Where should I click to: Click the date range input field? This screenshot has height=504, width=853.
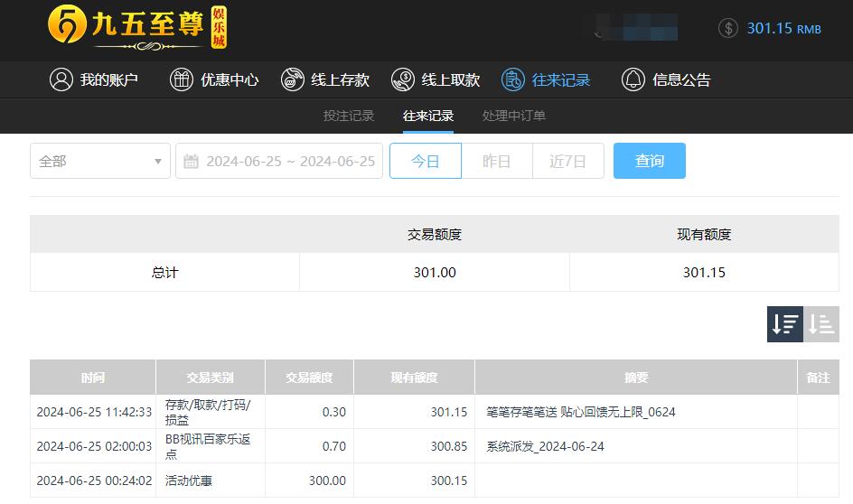[x=289, y=161]
